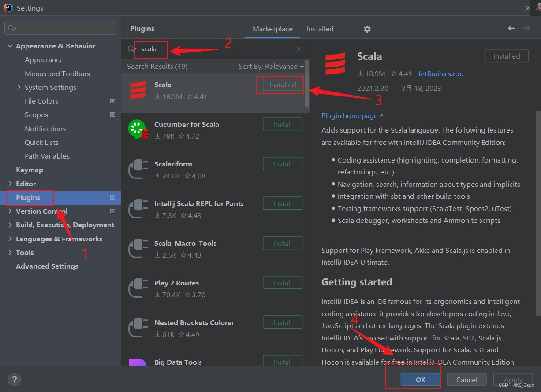Select Quick Lists settings
The width and height of the screenshot is (541, 392).
coord(41,143)
